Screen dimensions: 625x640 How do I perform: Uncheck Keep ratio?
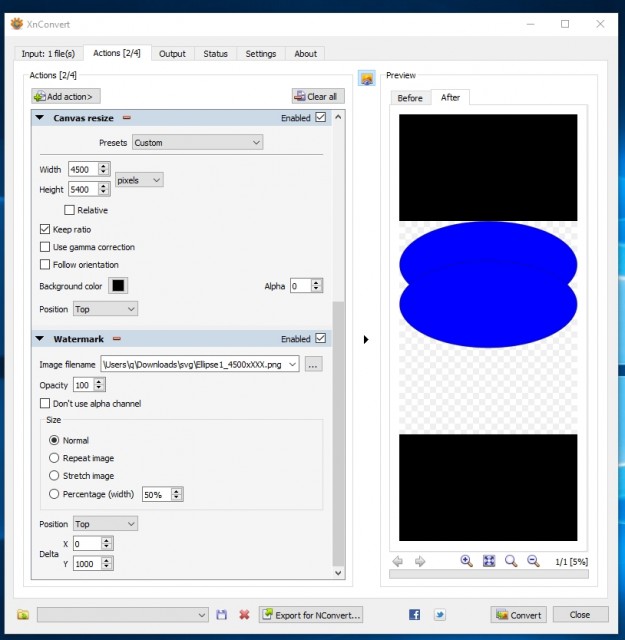click(45, 229)
